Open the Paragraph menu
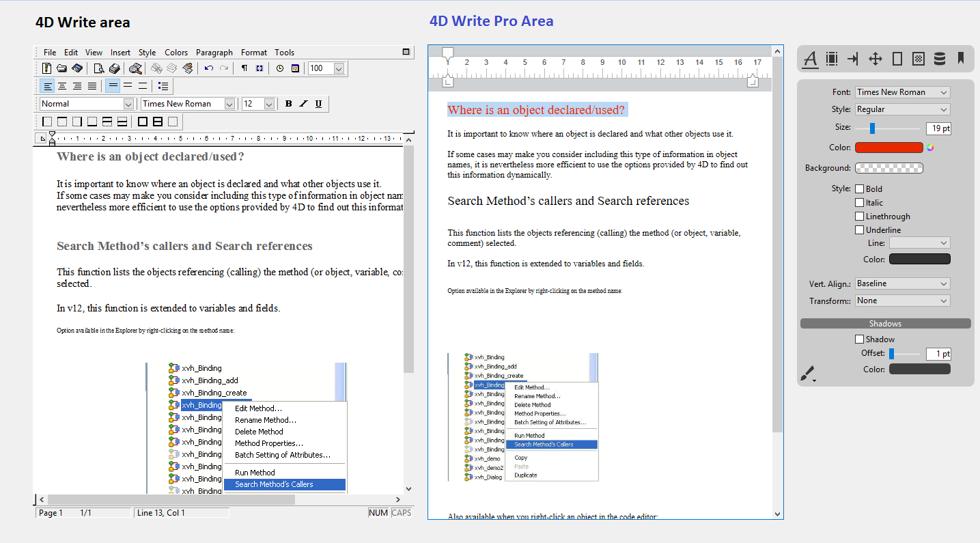 [x=214, y=53]
